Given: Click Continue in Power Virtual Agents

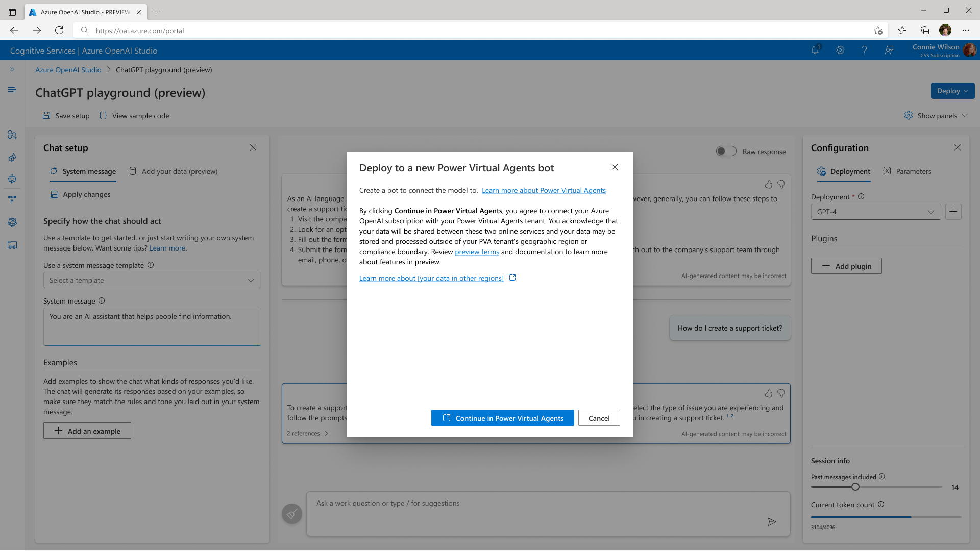Looking at the screenshot, I should [502, 418].
